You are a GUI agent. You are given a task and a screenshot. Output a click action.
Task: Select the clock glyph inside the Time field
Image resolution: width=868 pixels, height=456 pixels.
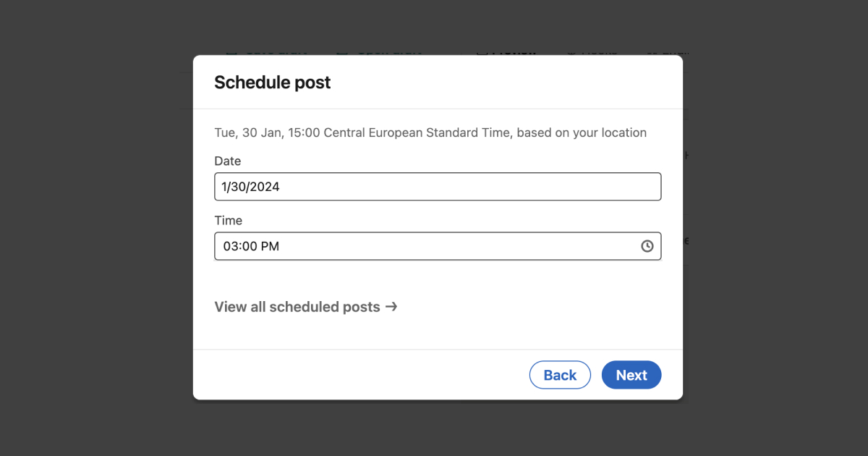pos(647,246)
